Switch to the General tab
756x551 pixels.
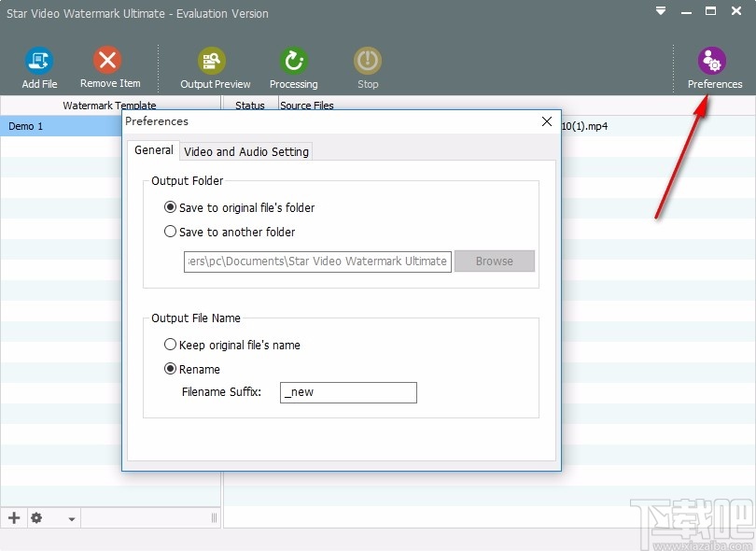click(x=154, y=150)
